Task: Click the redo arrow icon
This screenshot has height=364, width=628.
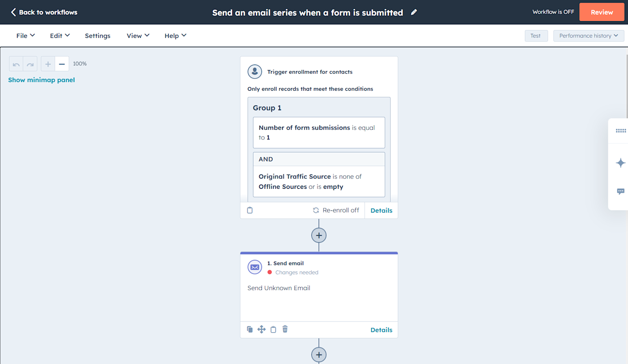Action: 30,64
